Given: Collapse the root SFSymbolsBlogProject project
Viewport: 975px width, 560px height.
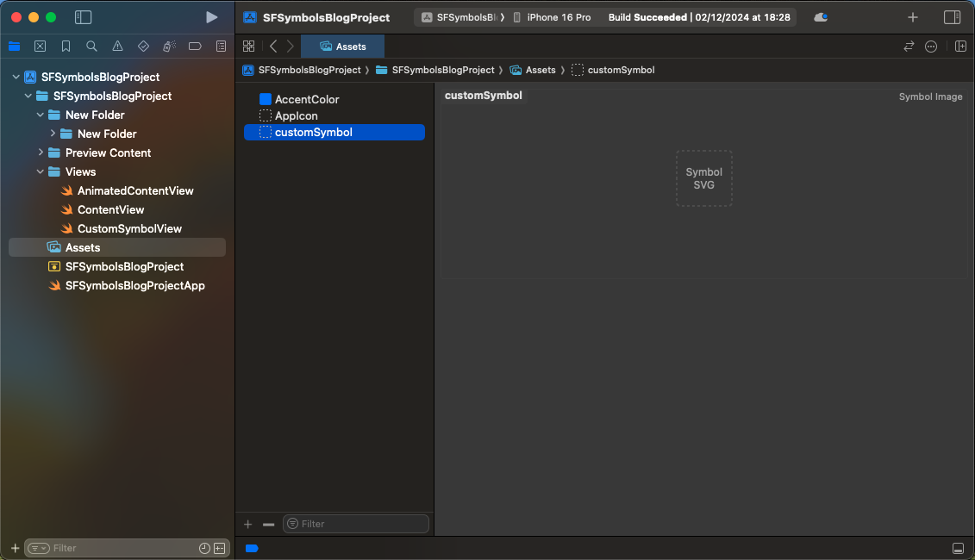Looking at the screenshot, I should (16, 77).
